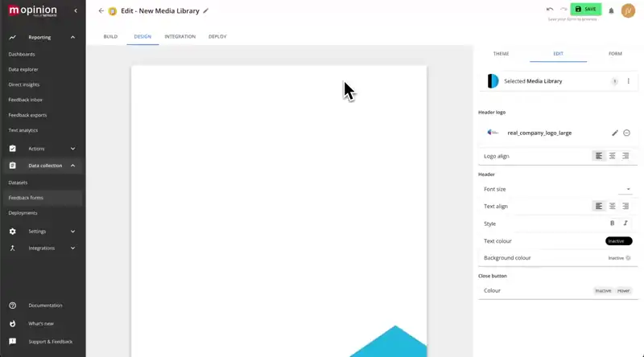Right-align the header text
This screenshot has width=644, height=357.
625,207
